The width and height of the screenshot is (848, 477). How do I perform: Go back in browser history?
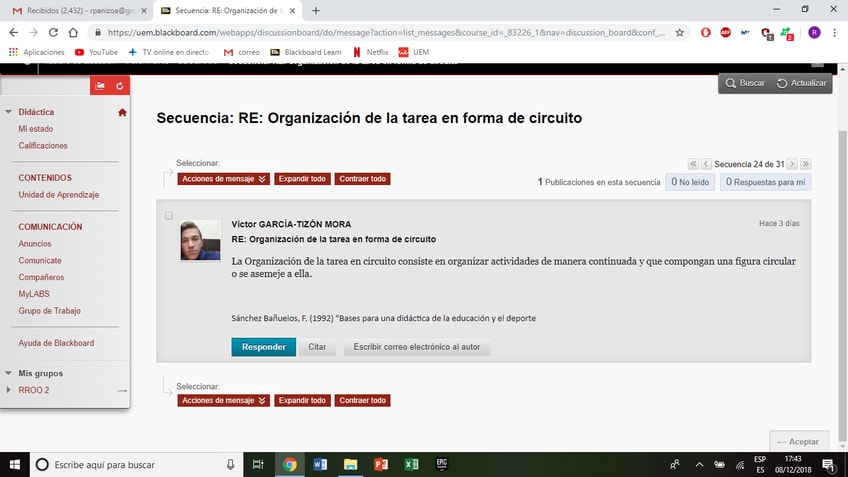tap(14, 32)
